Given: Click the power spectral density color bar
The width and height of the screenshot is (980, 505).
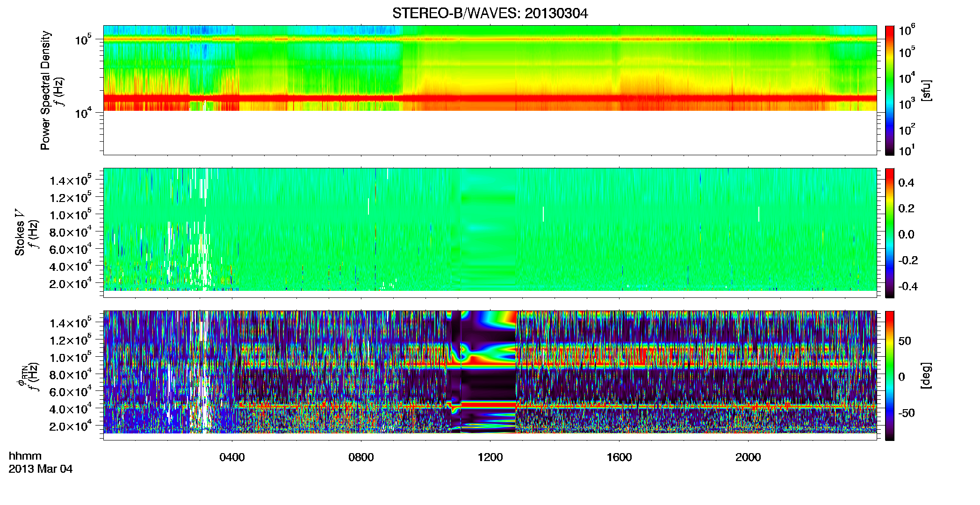Looking at the screenshot, I should coord(890,90).
